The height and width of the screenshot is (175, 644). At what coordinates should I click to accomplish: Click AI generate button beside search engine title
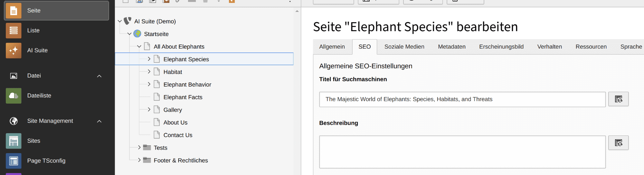tap(618, 99)
